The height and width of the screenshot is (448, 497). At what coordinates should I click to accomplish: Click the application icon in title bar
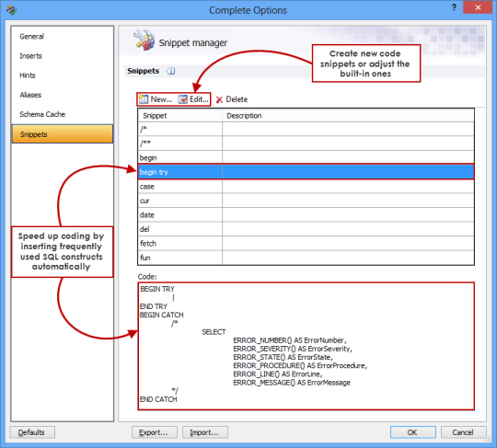coord(12,9)
